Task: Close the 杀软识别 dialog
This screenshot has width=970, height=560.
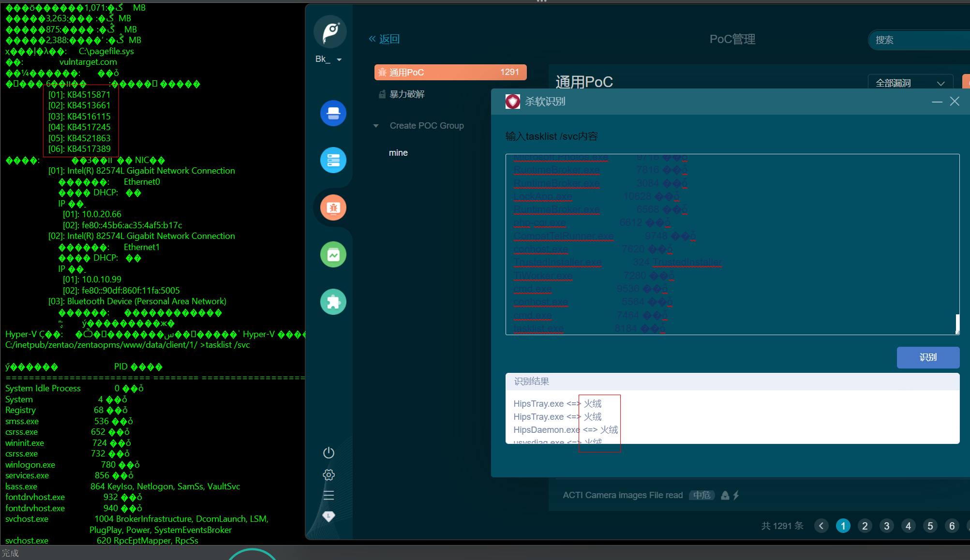Action: click(x=955, y=101)
